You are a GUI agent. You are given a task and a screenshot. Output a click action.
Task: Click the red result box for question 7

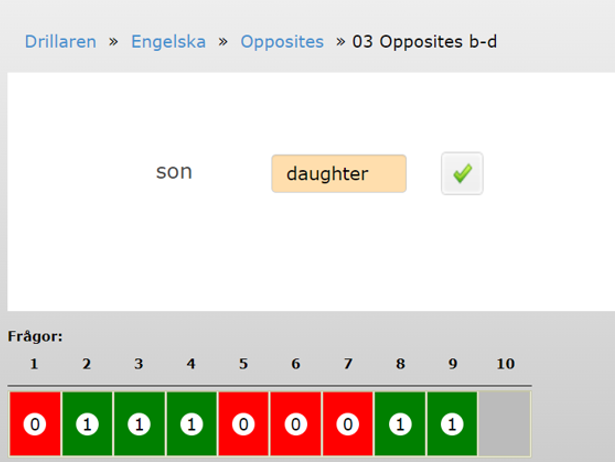coord(348,424)
